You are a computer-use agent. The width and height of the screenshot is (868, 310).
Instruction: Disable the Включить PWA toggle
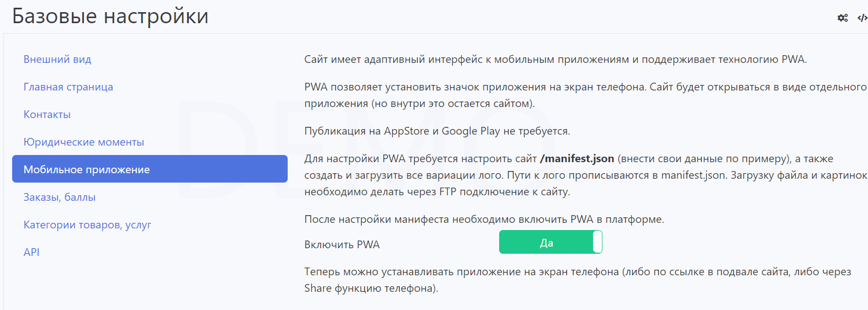[550, 242]
